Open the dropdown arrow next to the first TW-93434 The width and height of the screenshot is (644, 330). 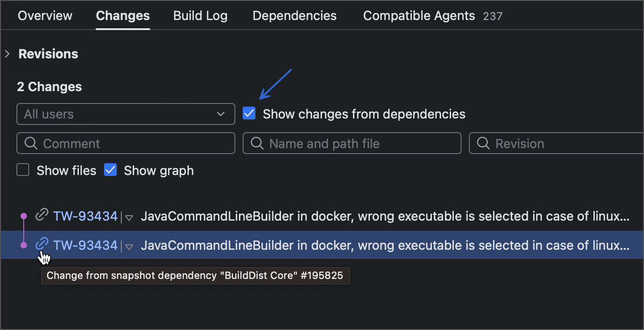(x=129, y=217)
